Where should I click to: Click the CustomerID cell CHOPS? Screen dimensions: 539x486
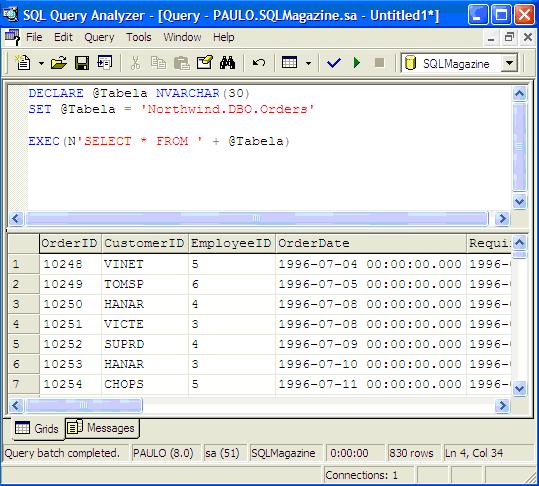(144, 384)
